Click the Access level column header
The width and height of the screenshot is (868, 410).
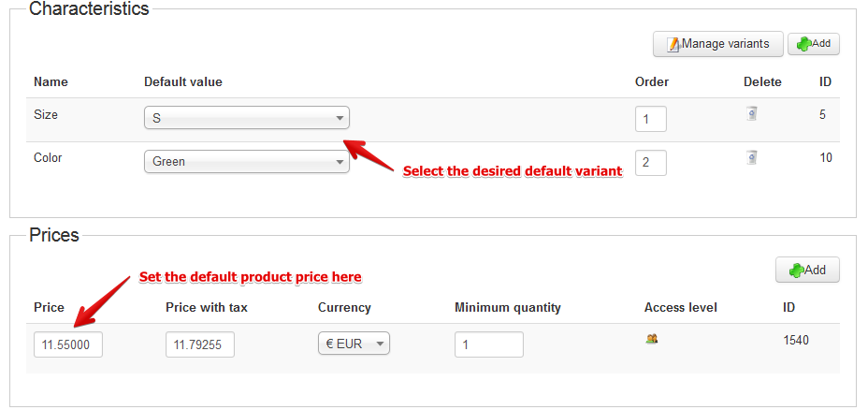click(x=680, y=307)
